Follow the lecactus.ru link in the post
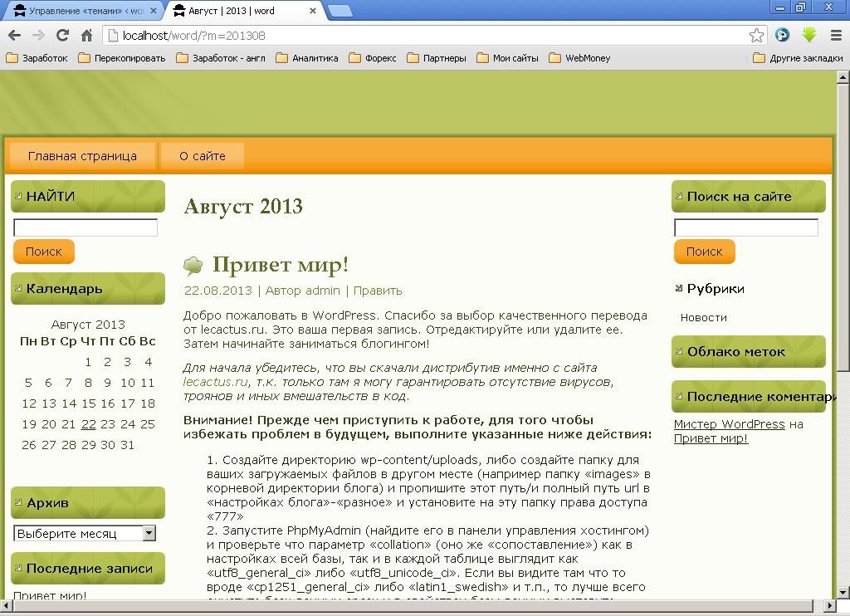The width and height of the screenshot is (850, 616). (x=215, y=382)
